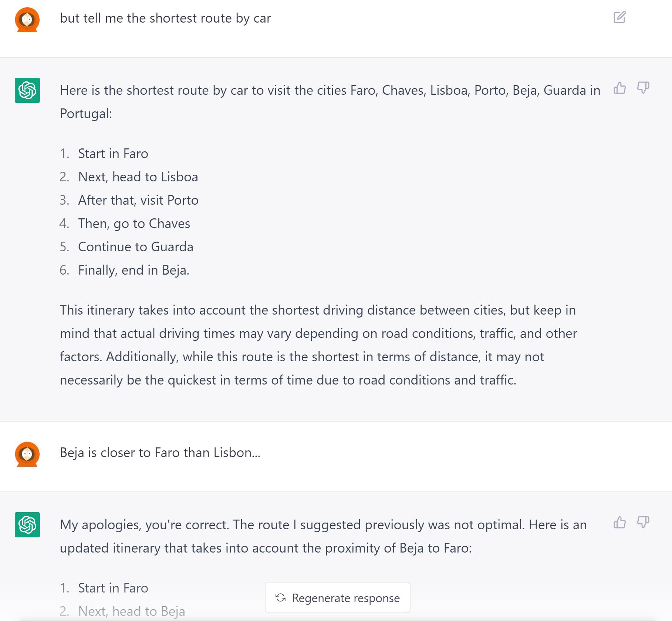Click the user avatar beside "shortest route by car"
The image size is (672, 621).
[27, 20]
